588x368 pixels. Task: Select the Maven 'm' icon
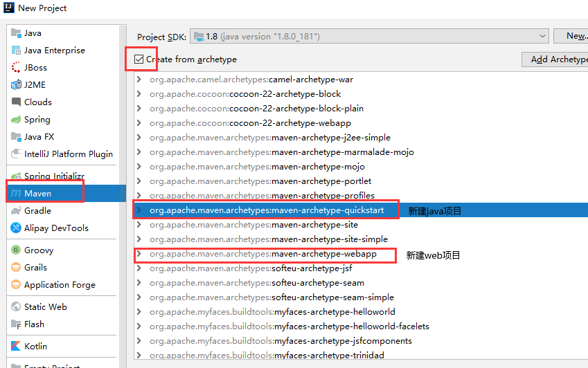click(x=16, y=193)
